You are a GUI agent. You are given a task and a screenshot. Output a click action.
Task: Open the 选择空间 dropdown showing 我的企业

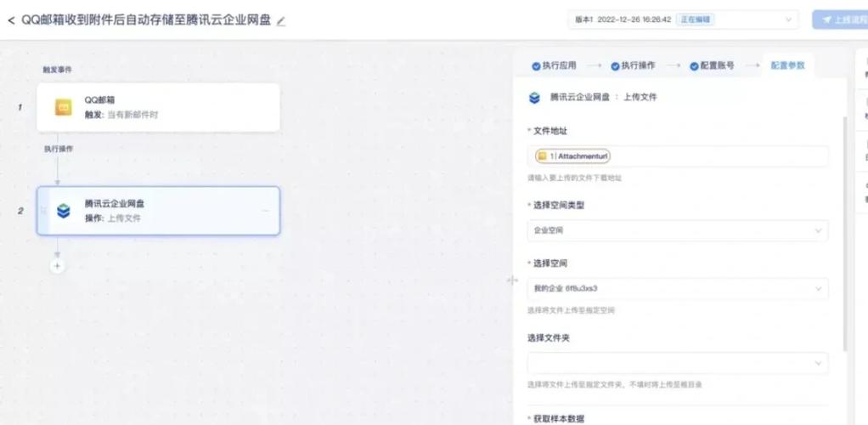coord(678,289)
